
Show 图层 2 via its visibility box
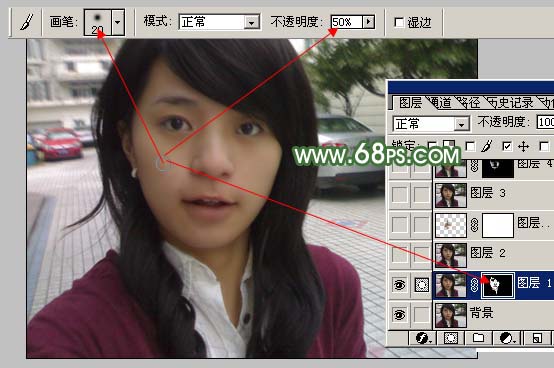point(400,255)
